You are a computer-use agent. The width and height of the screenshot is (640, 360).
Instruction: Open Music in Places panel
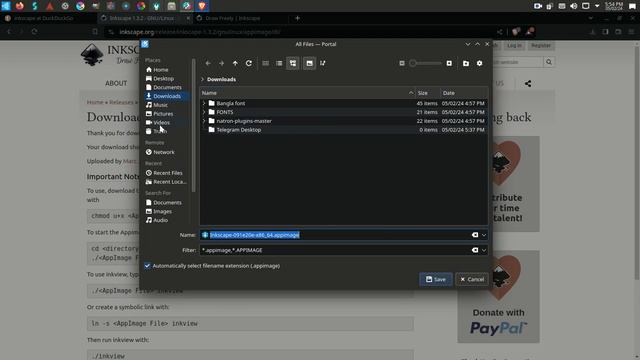tap(157, 105)
